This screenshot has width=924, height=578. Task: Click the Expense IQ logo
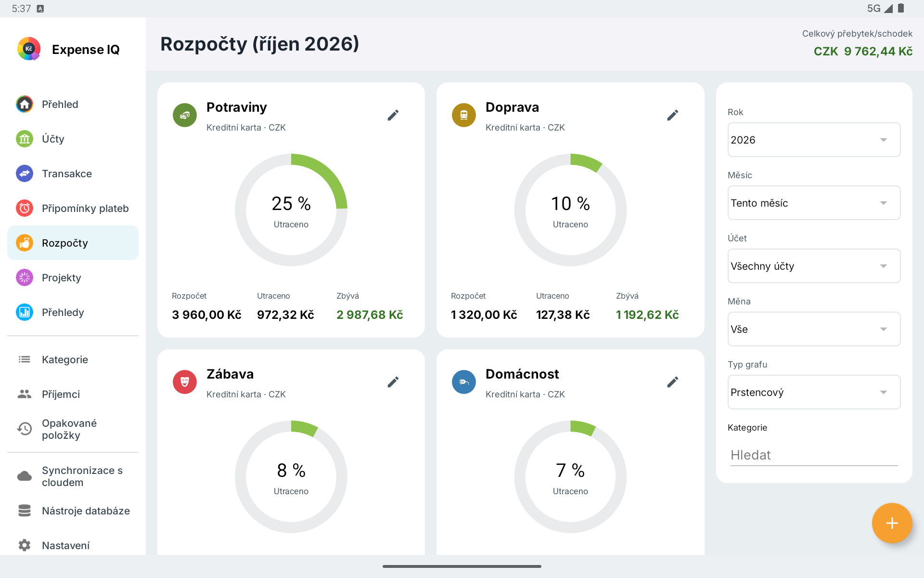(x=29, y=49)
